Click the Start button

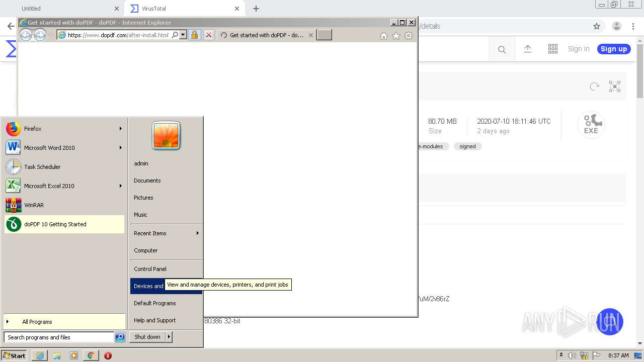pyautogui.click(x=15, y=355)
